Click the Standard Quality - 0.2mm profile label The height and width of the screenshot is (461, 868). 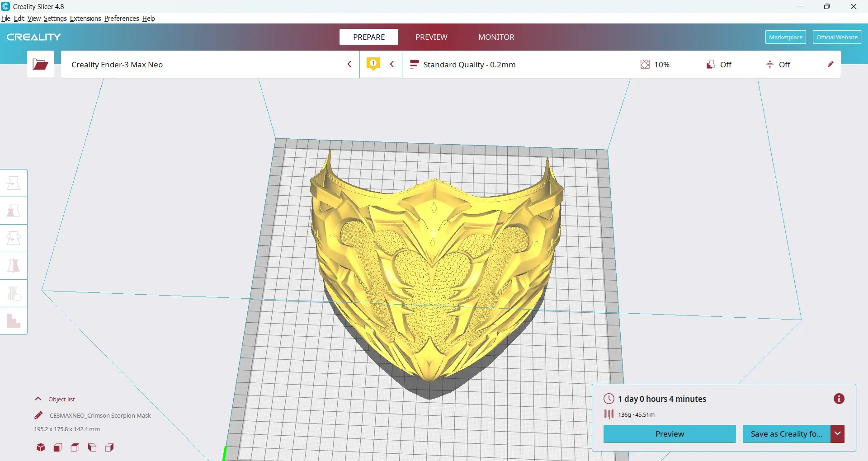click(x=469, y=65)
